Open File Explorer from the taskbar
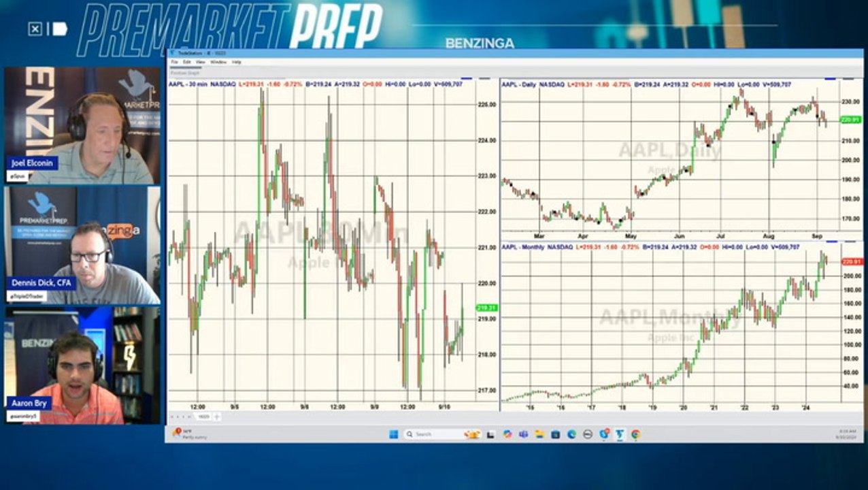This screenshot has height=490, width=868. pos(539,434)
